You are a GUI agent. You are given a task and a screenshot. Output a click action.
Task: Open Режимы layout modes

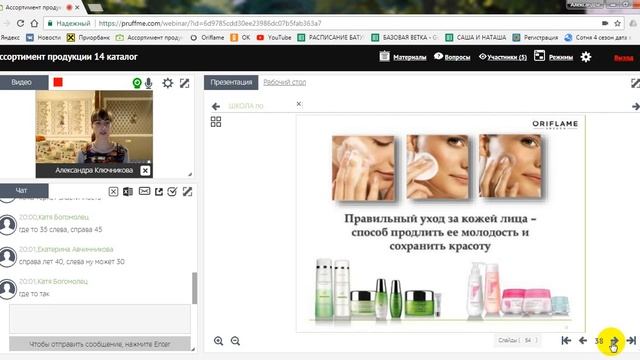(x=561, y=58)
